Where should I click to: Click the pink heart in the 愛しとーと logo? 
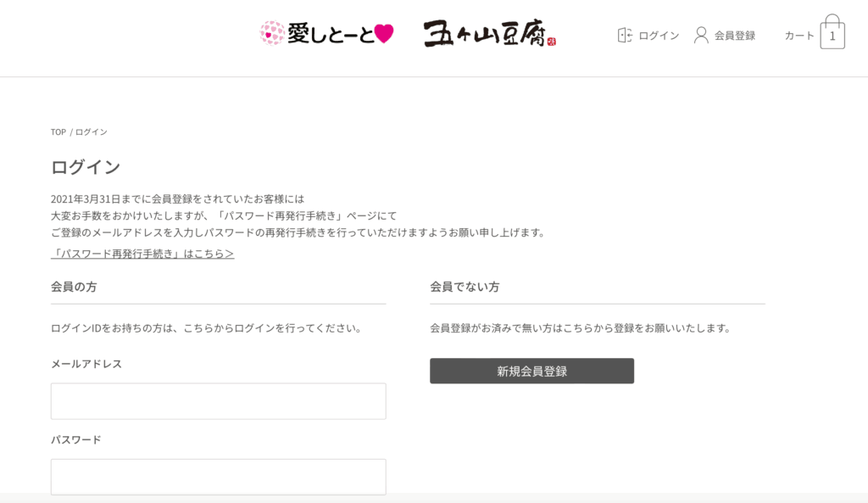click(384, 34)
